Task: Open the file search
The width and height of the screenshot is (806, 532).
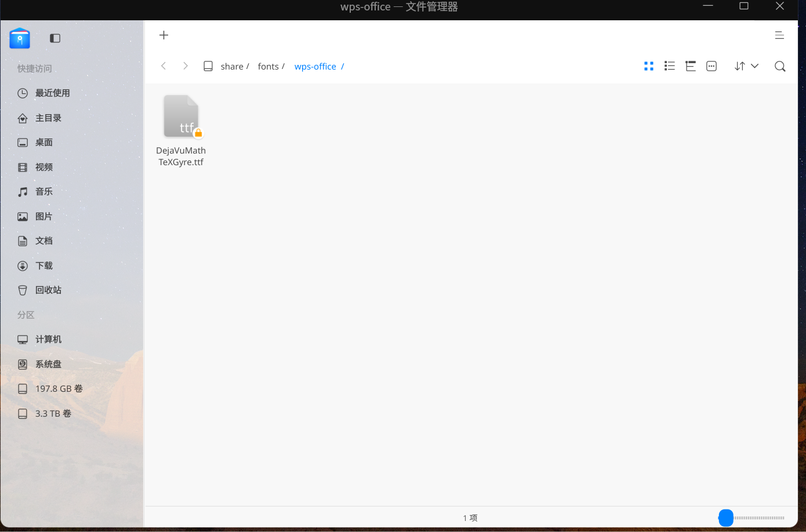Action: [x=780, y=66]
